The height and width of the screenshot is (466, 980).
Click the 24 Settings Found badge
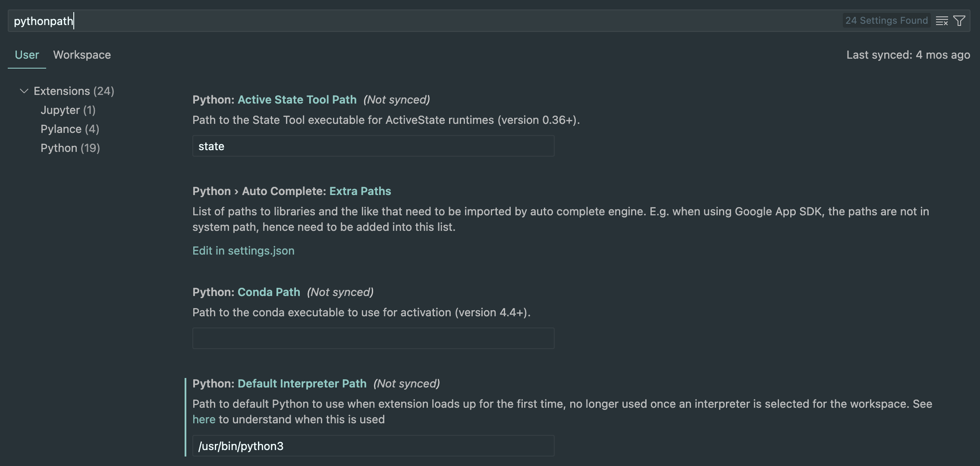tap(886, 21)
